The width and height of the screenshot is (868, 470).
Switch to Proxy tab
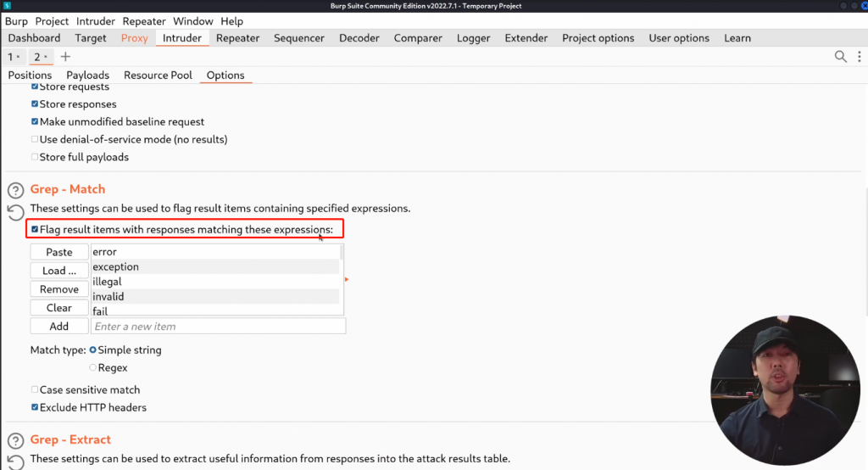[x=135, y=38]
